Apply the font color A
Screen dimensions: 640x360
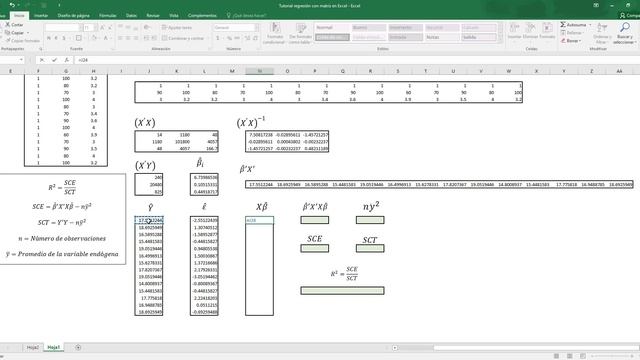pos(105,38)
